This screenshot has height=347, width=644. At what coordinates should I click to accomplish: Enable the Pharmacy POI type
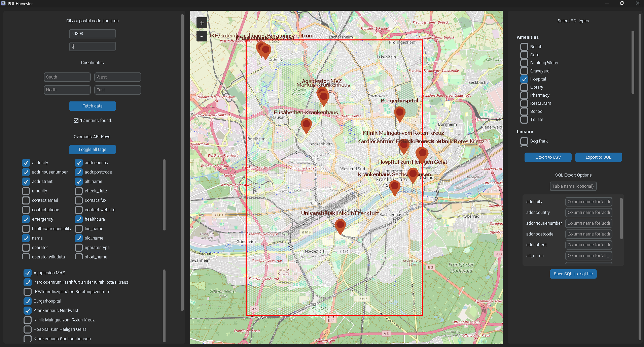[x=524, y=95]
